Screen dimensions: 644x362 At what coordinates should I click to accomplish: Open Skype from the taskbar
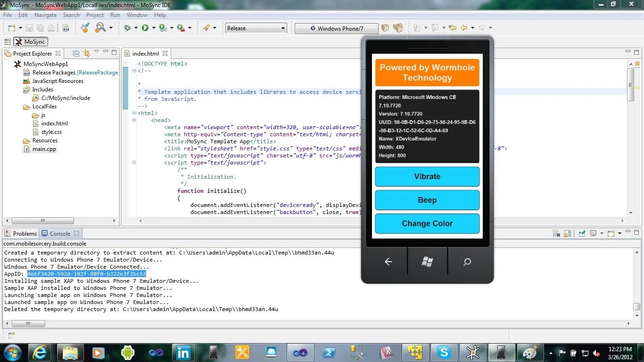tap(443, 352)
